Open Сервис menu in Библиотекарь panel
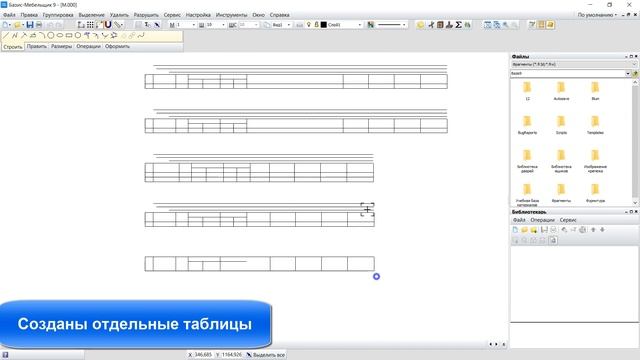This screenshot has height=360, width=640. [568, 220]
